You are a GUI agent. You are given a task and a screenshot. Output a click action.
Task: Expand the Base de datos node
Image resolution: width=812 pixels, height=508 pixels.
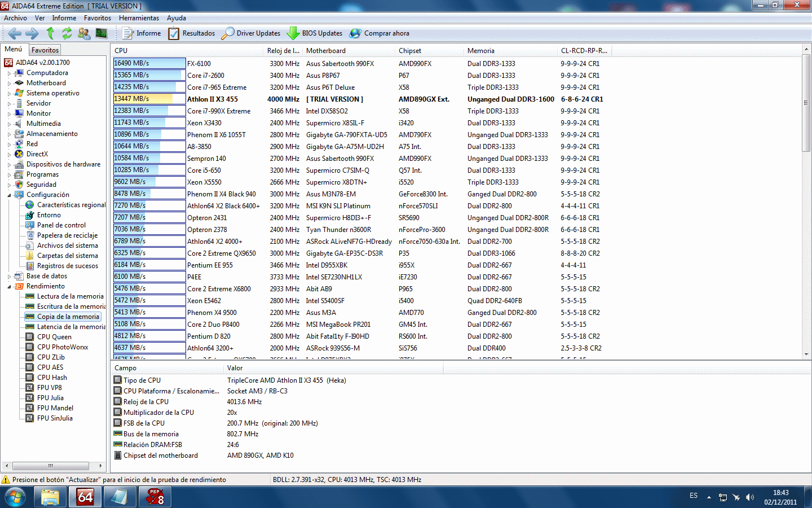(x=9, y=277)
